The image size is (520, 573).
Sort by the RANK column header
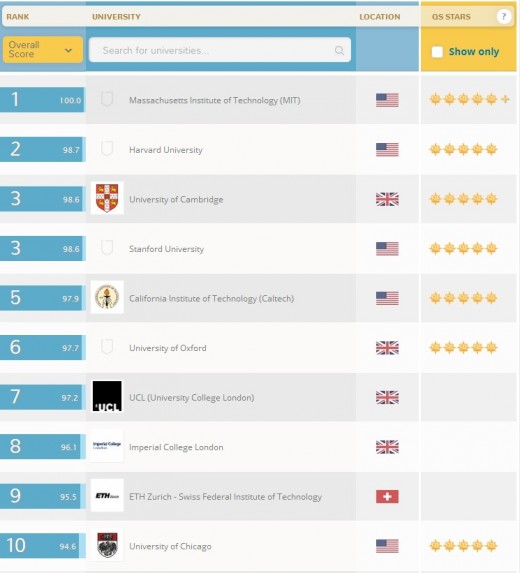[x=18, y=17]
